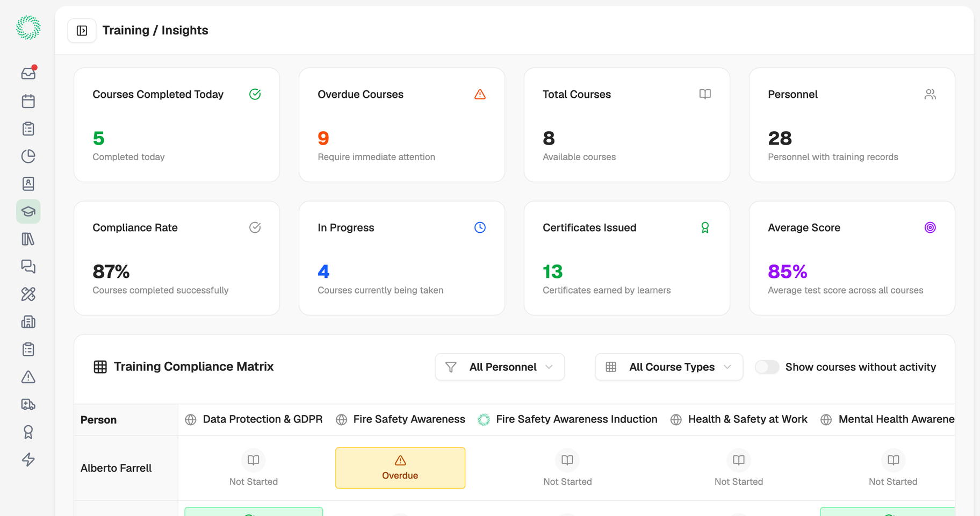The image size is (980, 516).
Task: Click the Total Courses value 8
Action: (549, 139)
